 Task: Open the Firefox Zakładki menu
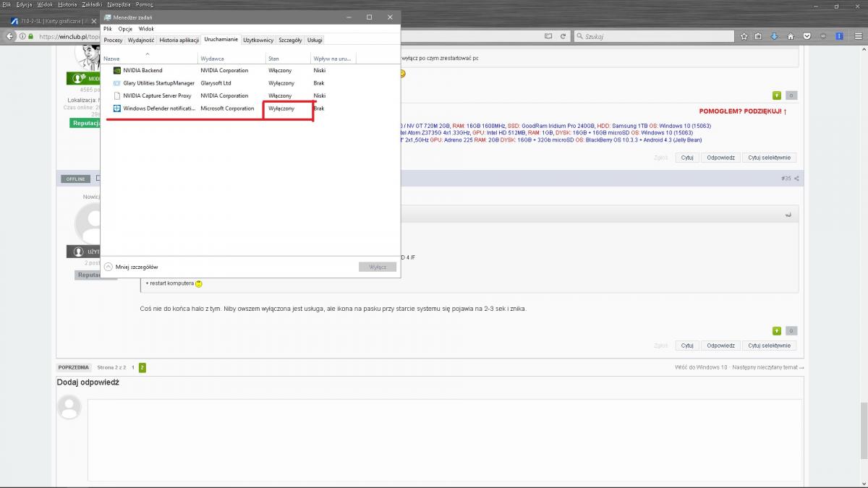[x=92, y=4]
